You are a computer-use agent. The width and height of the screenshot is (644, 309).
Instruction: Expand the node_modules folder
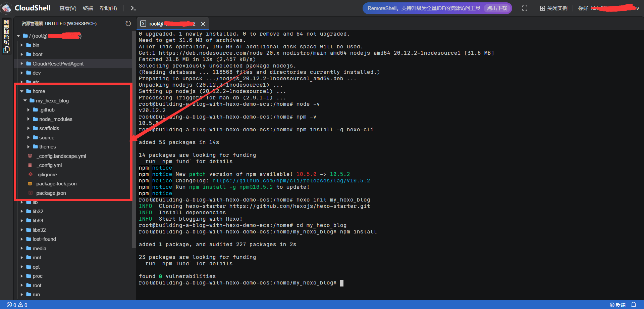[x=29, y=119]
